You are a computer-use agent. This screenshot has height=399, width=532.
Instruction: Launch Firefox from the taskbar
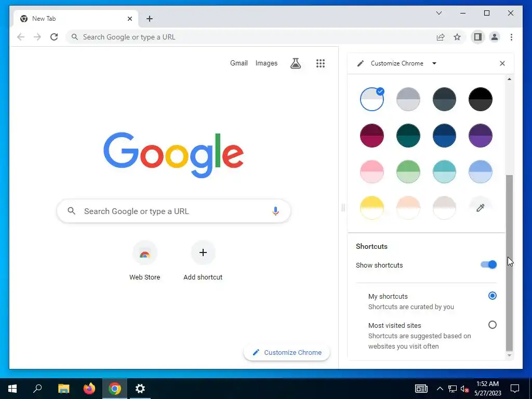89,389
